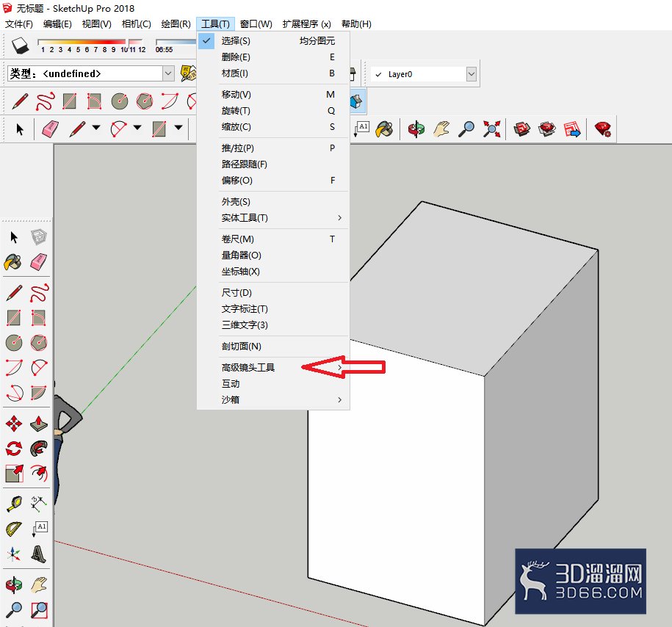Expand the shape tool dropdown arrow
This screenshot has width=672, height=627.
coord(178,127)
